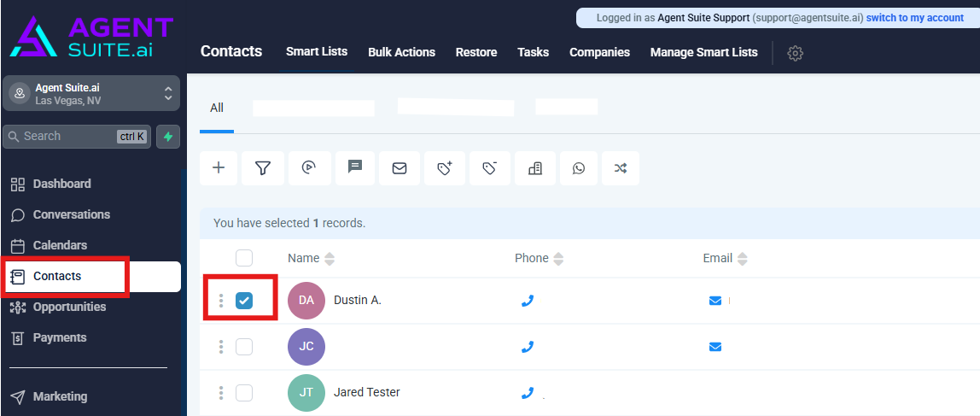Click the JT avatar circle
Viewport: 980px width, 416px height.
click(306, 393)
